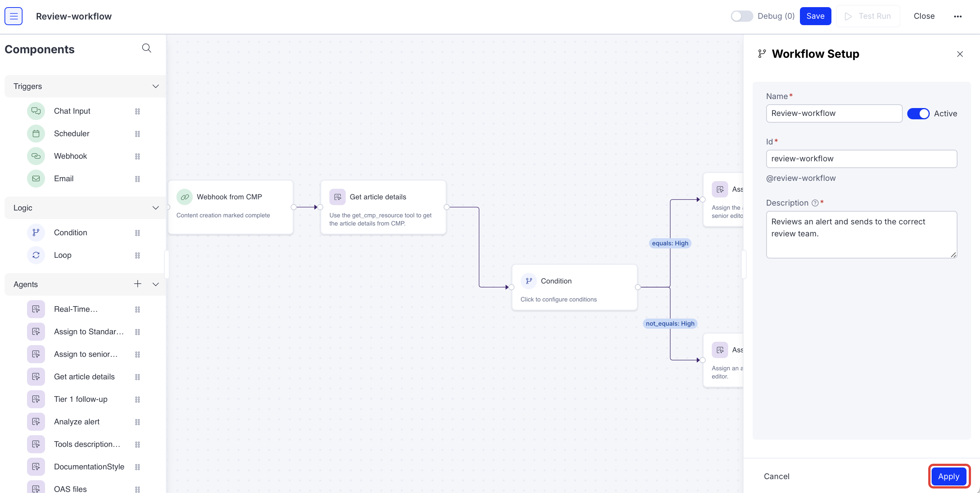The width and height of the screenshot is (980, 493).
Task: Toggle the Debug switch on
Action: pyautogui.click(x=741, y=16)
